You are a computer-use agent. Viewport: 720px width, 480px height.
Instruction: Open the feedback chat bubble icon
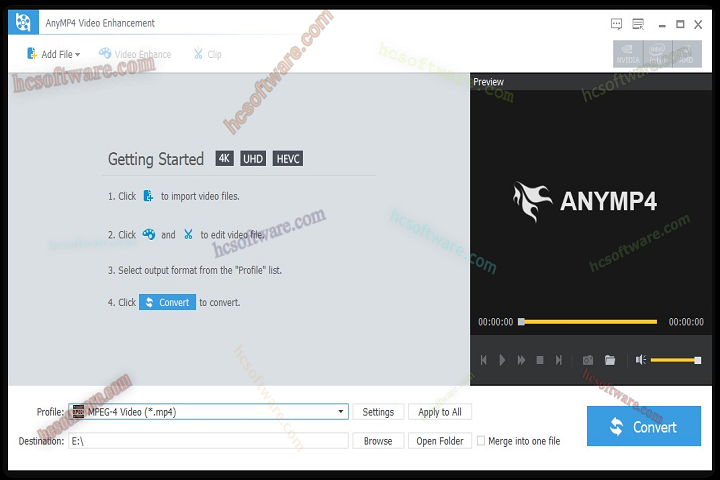tap(616, 24)
